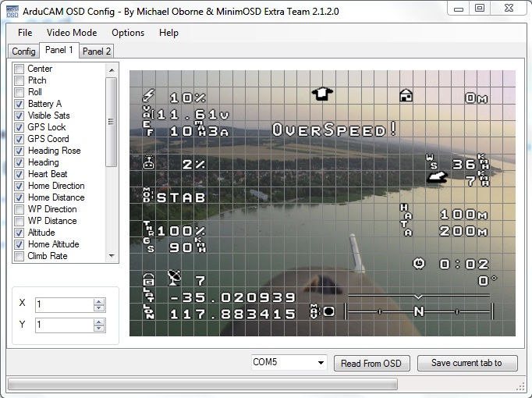Select the satellite dish icon beside 7
The image size is (532, 398).
(x=175, y=278)
